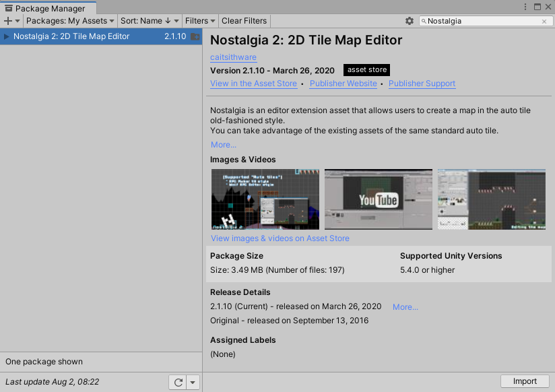Select the Package Manager tab

44,9
